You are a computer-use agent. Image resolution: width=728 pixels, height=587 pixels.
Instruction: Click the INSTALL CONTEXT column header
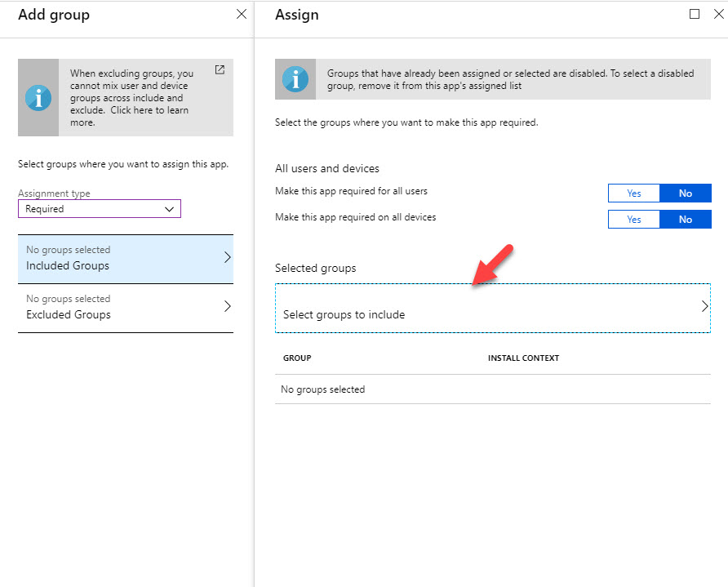pos(523,358)
